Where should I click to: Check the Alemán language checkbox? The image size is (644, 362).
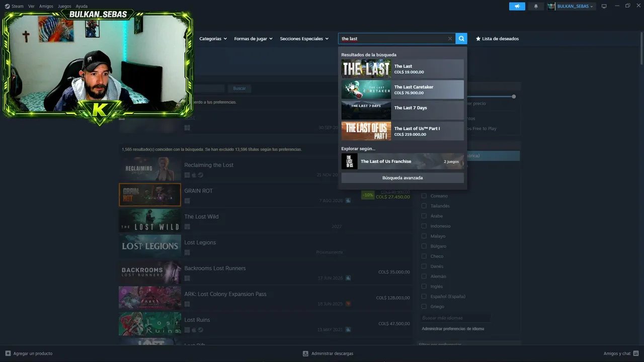tap(424, 276)
